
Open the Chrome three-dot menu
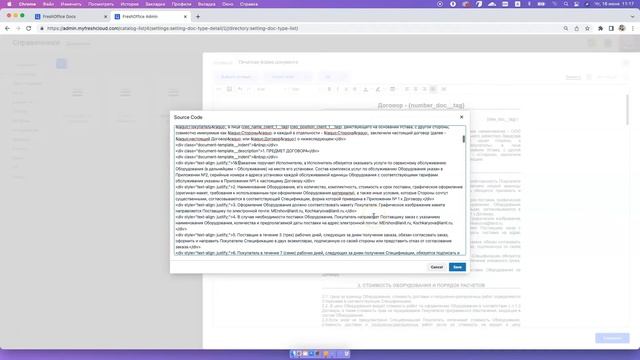click(633, 29)
